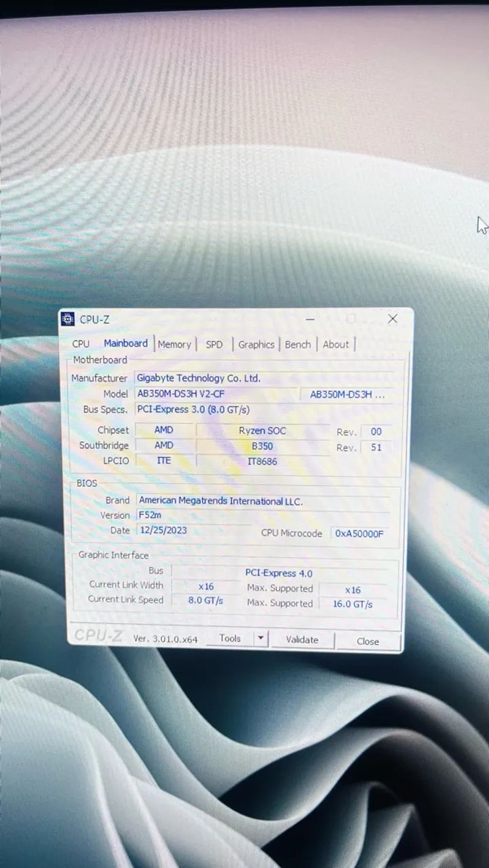
Task: Click the truncated AB350M-DS3H ... model field
Action: click(348, 395)
